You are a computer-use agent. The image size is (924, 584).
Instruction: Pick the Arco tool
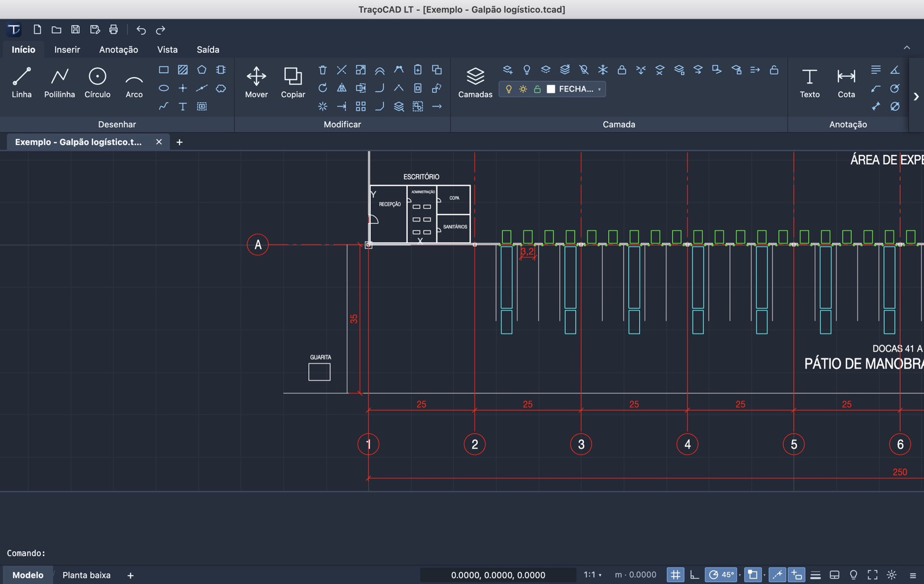click(x=134, y=83)
